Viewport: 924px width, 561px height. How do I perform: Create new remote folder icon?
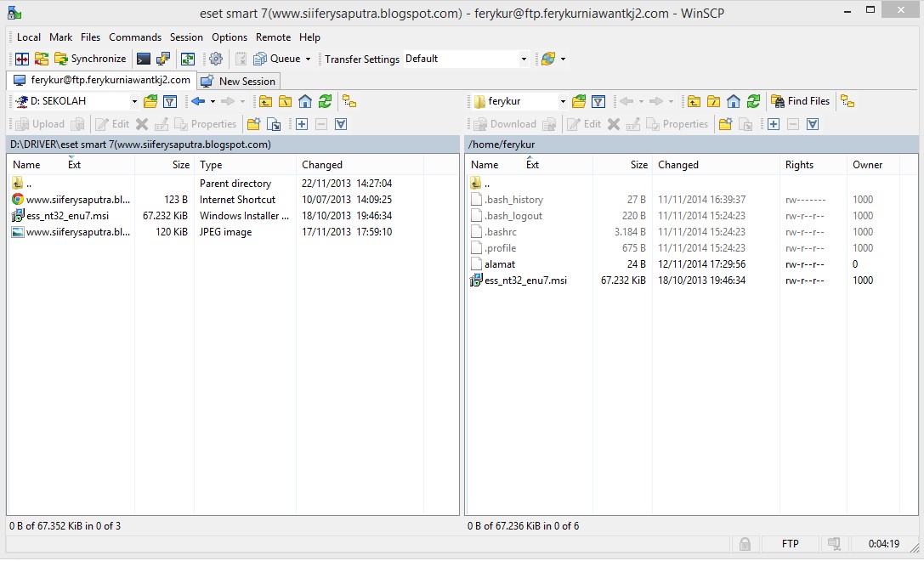[725, 124]
